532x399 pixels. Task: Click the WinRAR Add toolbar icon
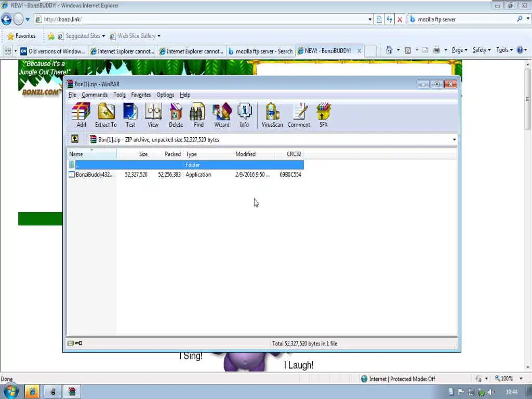click(81, 115)
